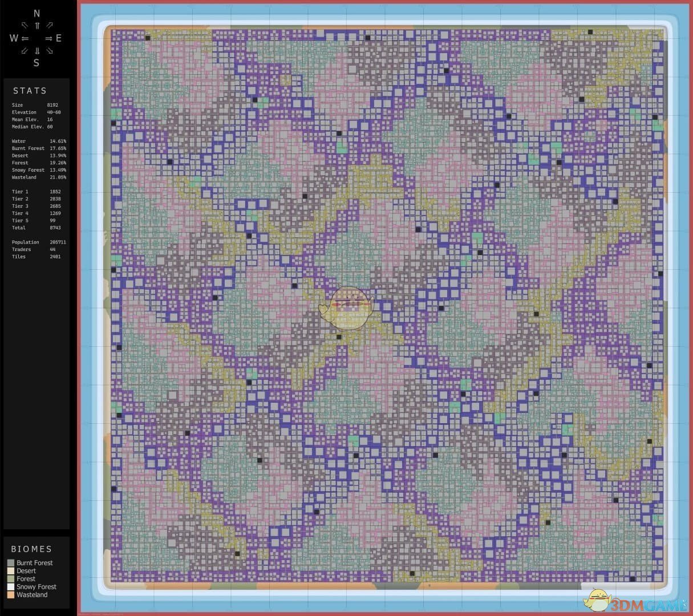The image size is (693, 616).
Task: Select the southeast diagonal compass arrow
Action: tap(50, 51)
